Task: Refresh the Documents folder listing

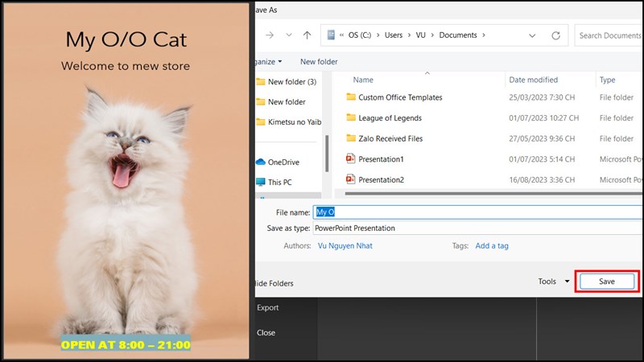Action: tap(555, 35)
